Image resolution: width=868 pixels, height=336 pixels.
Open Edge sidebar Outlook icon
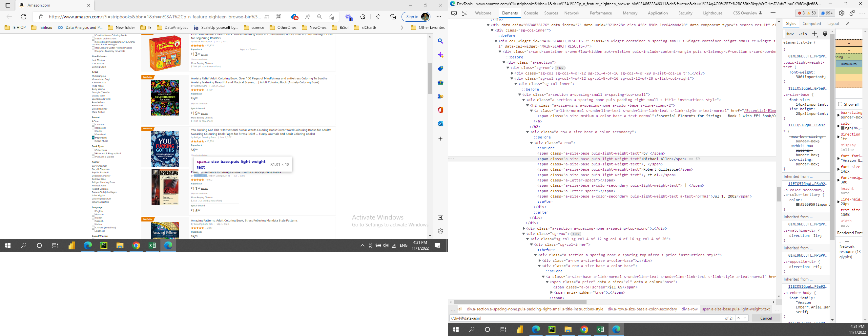(x=441, y=124)
